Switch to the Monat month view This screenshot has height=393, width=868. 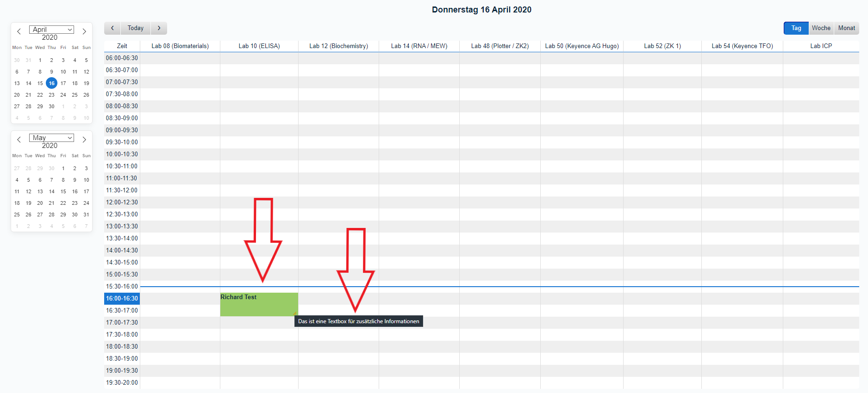point(846,28)
